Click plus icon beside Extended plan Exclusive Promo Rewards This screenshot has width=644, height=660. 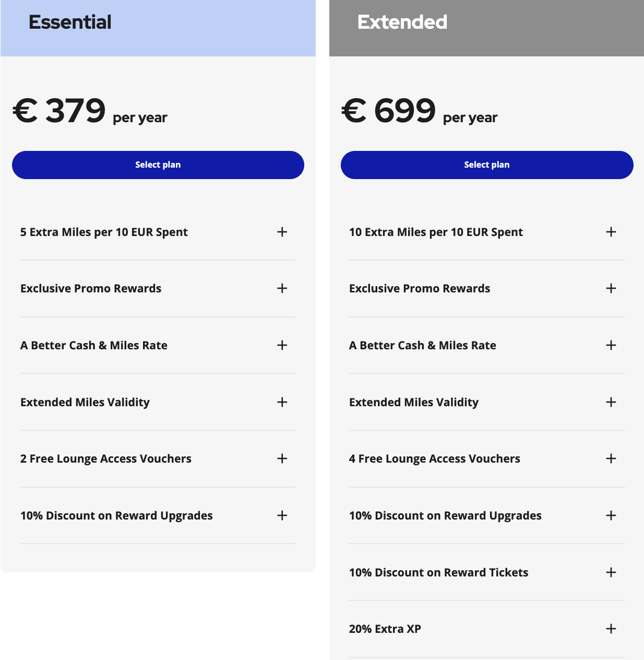(x=611, y=288)
